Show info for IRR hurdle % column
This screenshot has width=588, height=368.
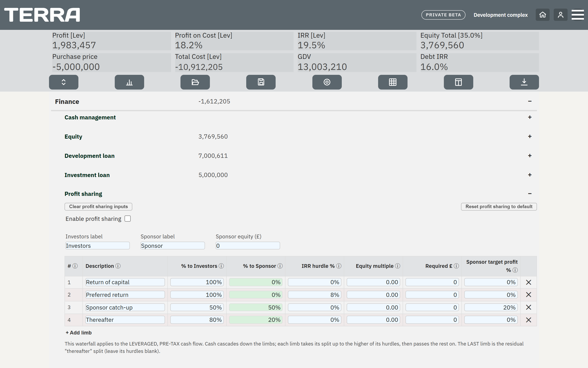point(339,266)
